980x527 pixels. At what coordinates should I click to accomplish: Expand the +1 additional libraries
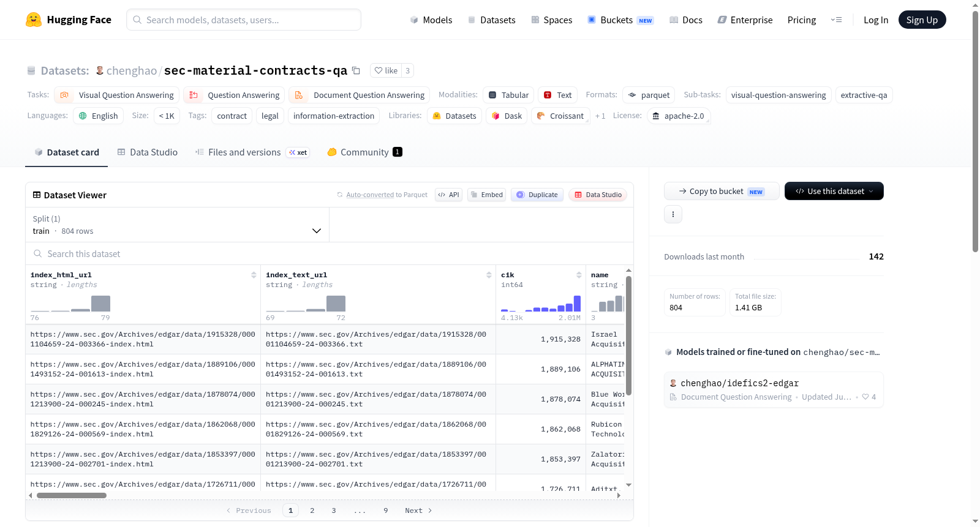(x=600, y=116)
